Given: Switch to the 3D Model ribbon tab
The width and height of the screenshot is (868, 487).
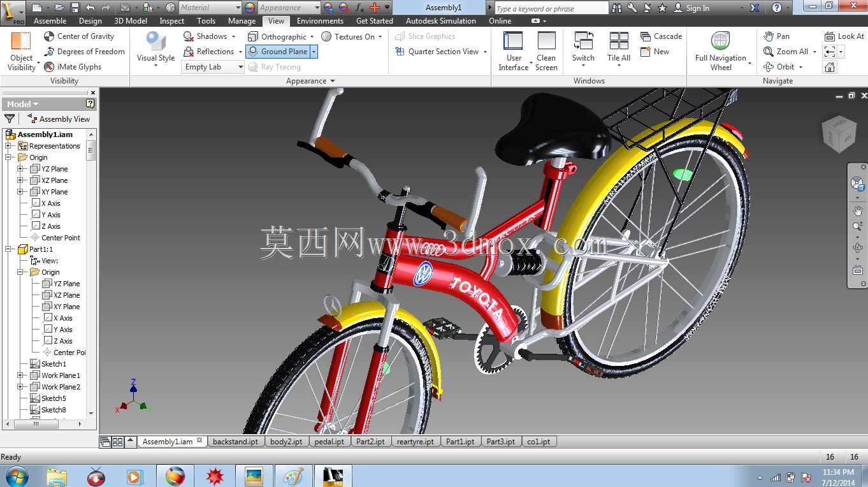Looking at the screenshot, I should point(131,21).
